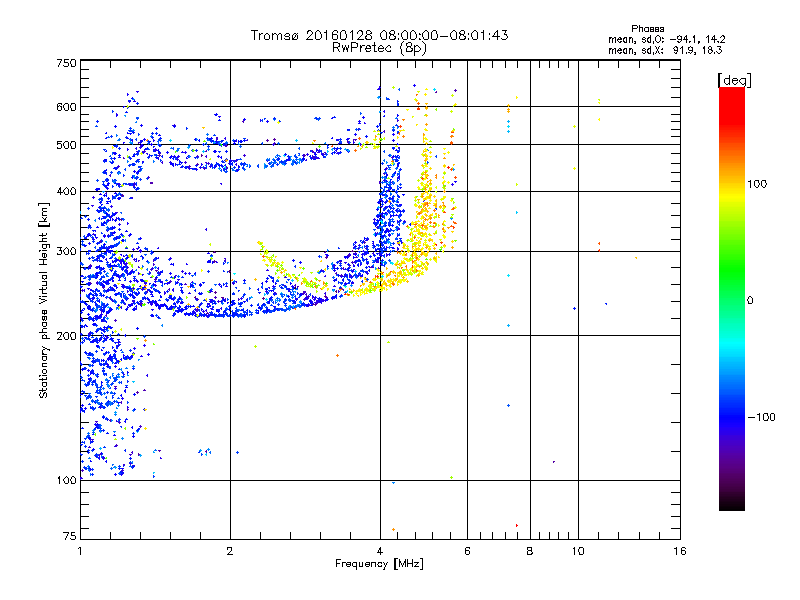Click the y-axis "400" tick label
The width and height of the screenshot is (800, 600).
66,191
